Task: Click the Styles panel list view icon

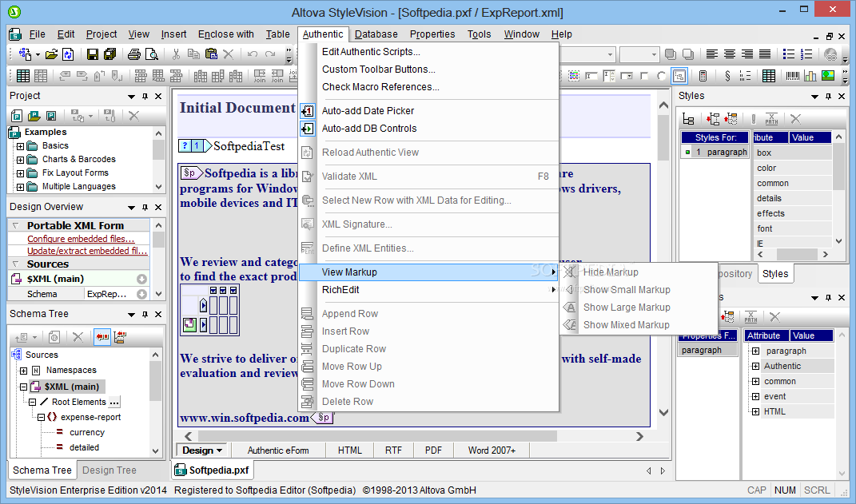Action: coord(689,119)
